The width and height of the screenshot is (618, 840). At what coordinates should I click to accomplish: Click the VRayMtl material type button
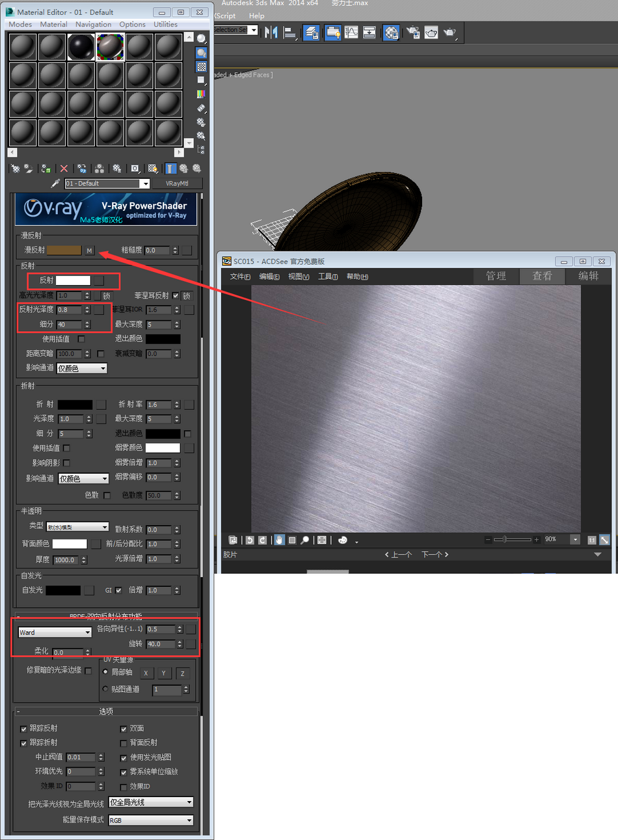[x=177, y=183]
